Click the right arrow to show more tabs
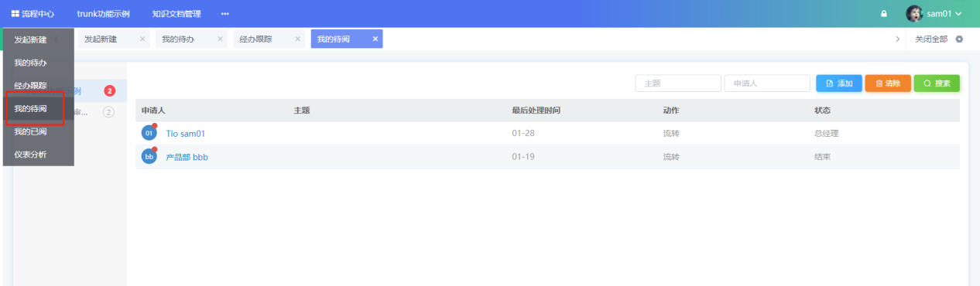The height and width of the screenshot is (286, 980). 897,39
